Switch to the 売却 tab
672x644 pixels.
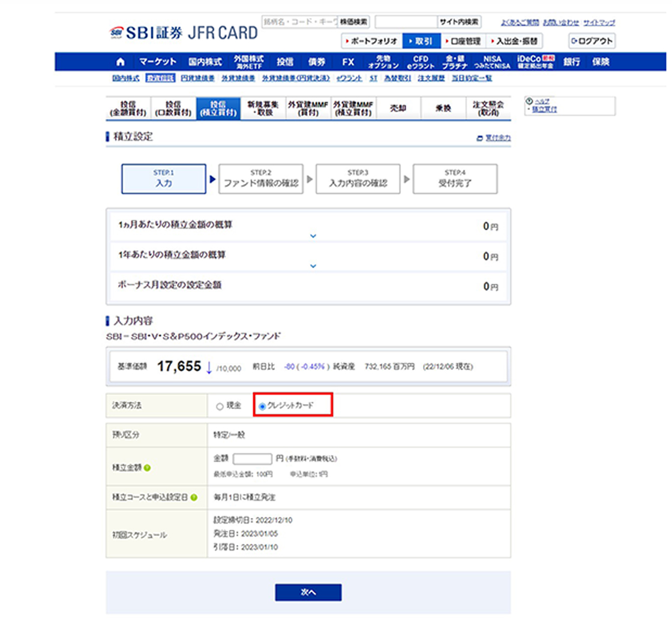[398, 109]
